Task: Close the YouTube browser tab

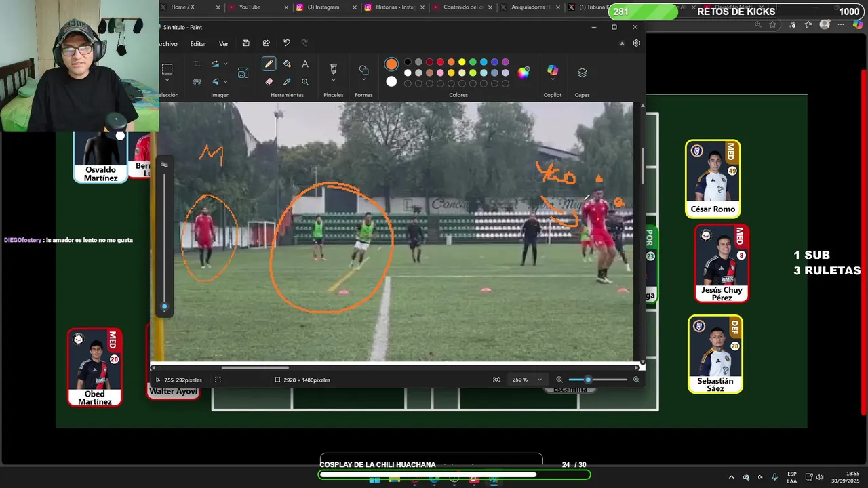Action: 286,7
